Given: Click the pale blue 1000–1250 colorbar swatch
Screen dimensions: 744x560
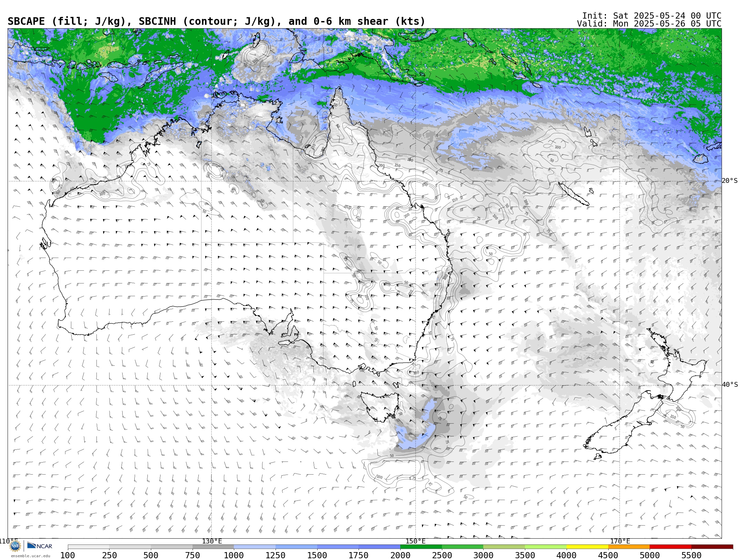Looking at the screenshot, I should pos(255,547).
